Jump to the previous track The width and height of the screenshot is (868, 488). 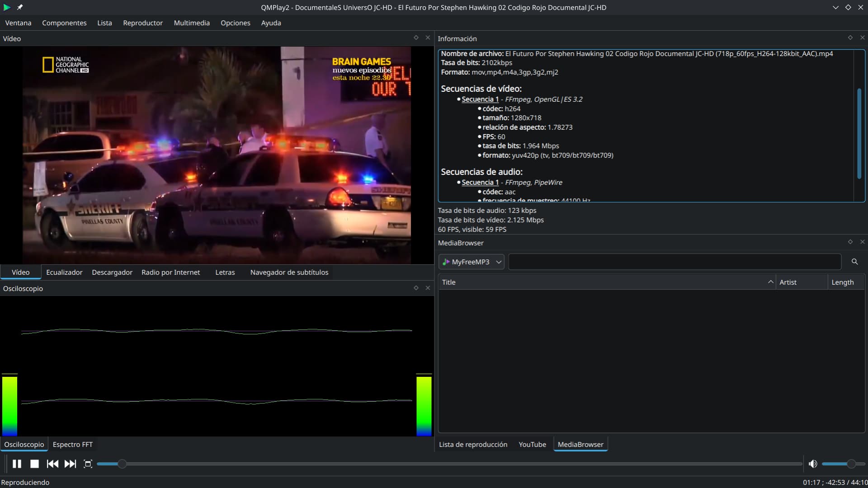point(52,464)
